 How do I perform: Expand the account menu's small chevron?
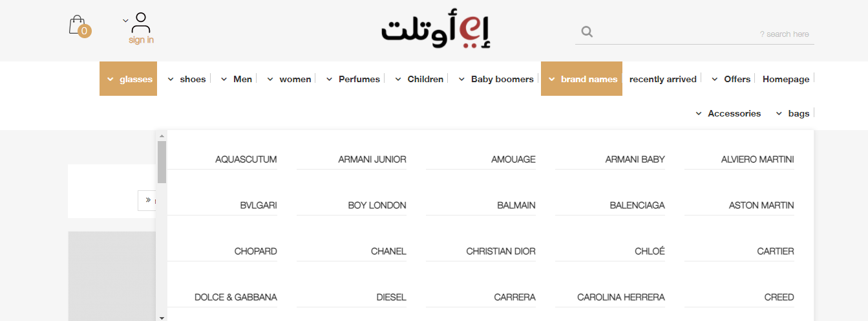pyautogui.click(x=125, y=21)
